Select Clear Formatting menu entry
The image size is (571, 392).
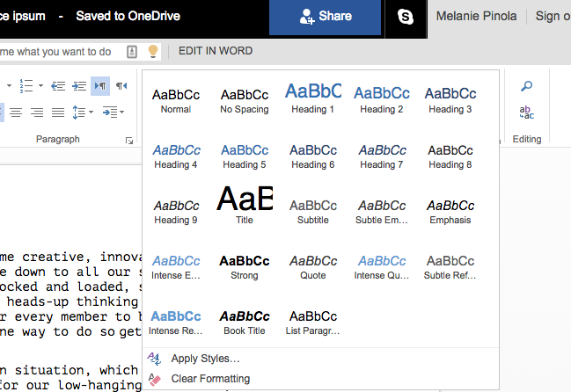point(210,379)
